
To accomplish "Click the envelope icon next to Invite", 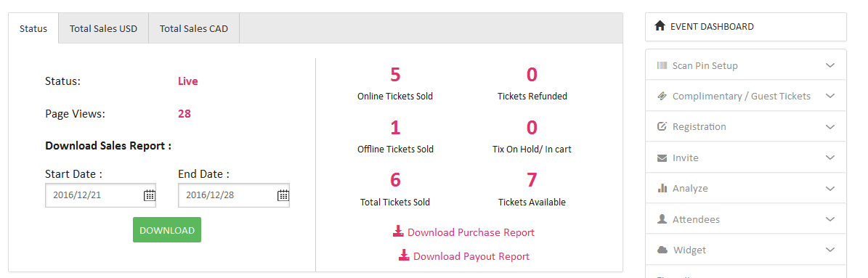I will click(662, 158).
